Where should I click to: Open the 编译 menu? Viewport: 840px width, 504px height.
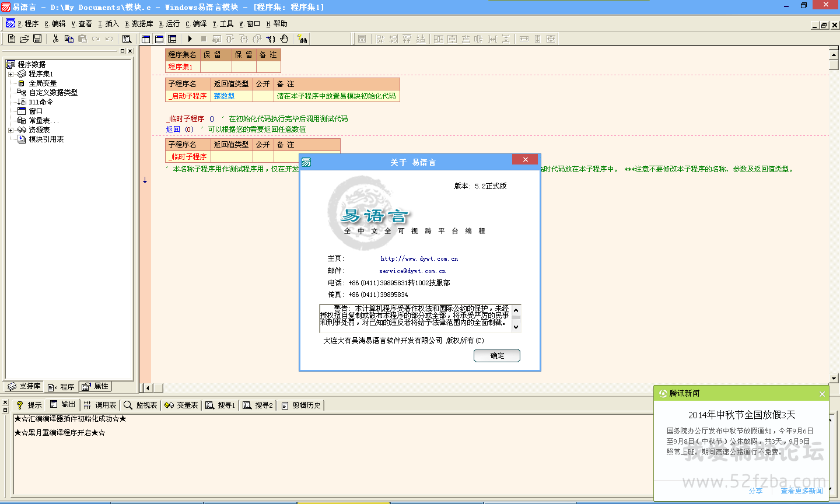[x=197, y=24]
